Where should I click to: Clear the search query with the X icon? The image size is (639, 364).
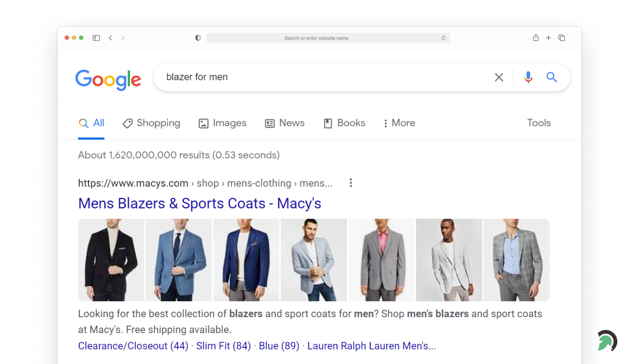tap(498, 77)
